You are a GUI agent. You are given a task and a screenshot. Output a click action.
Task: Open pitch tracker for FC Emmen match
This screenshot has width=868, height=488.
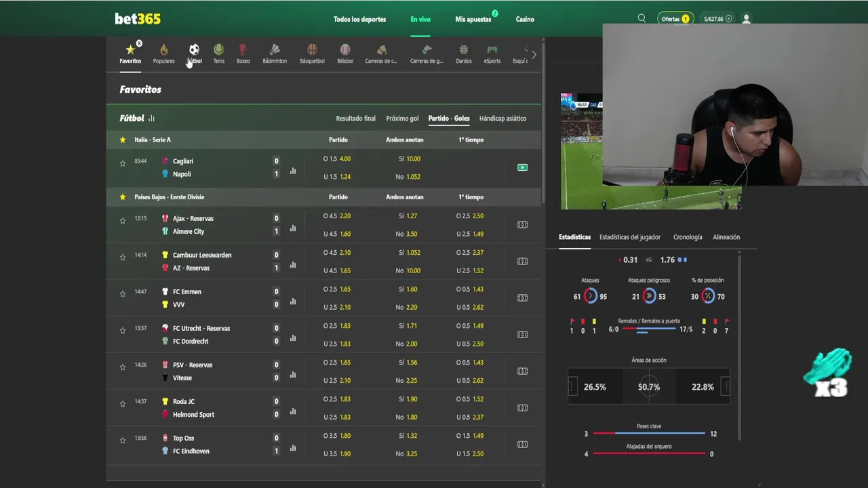coord(522,298)
